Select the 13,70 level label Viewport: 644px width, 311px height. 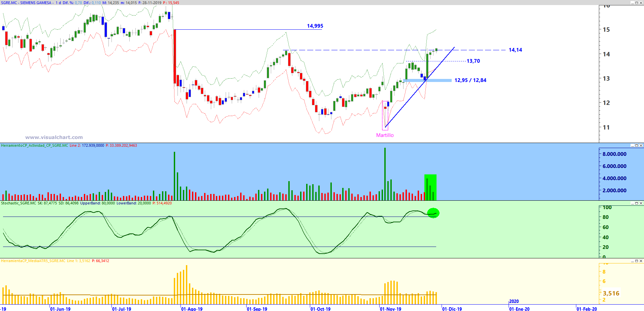(x=473, y=61)
